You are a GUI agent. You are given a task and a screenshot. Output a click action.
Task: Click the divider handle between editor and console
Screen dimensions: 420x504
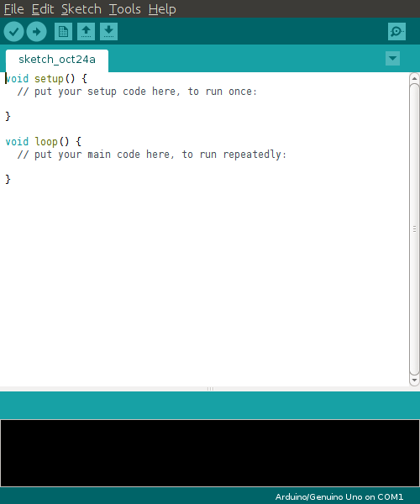[x=210, y=389]
